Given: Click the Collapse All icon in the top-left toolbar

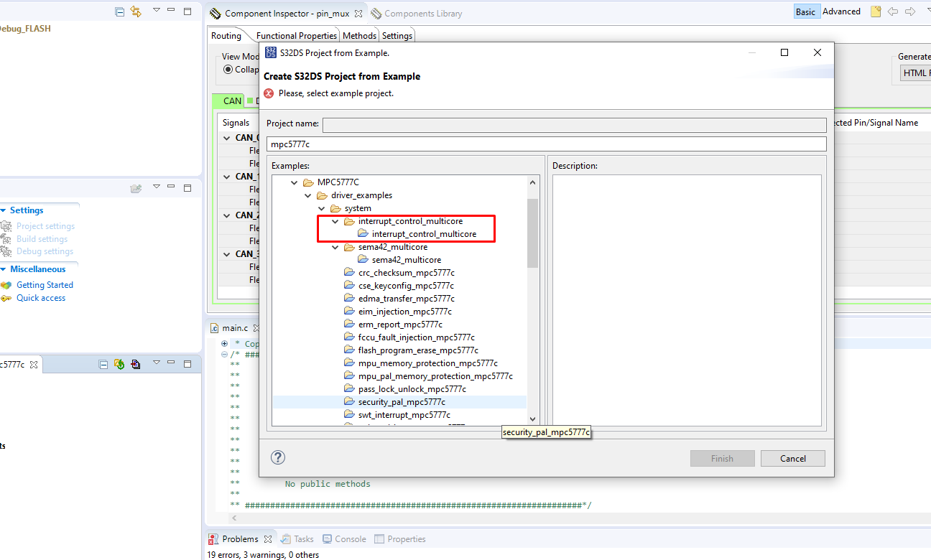Looking at the screenshot, I should [119, 11].
